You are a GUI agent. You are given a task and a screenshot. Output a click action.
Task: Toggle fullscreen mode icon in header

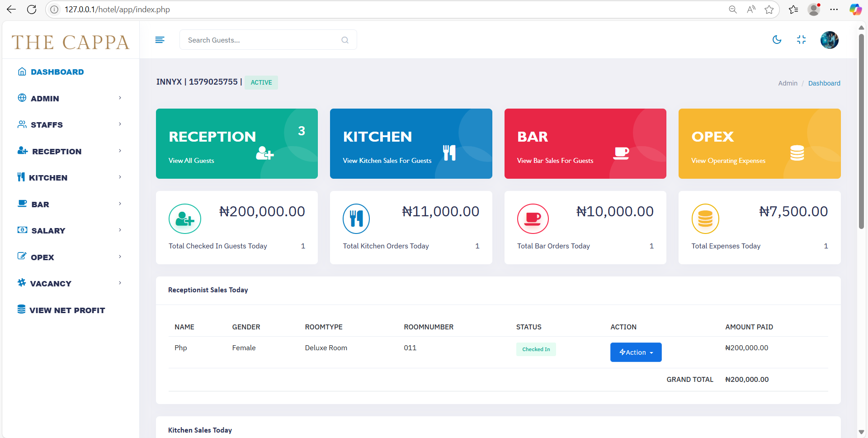point(801,40)
